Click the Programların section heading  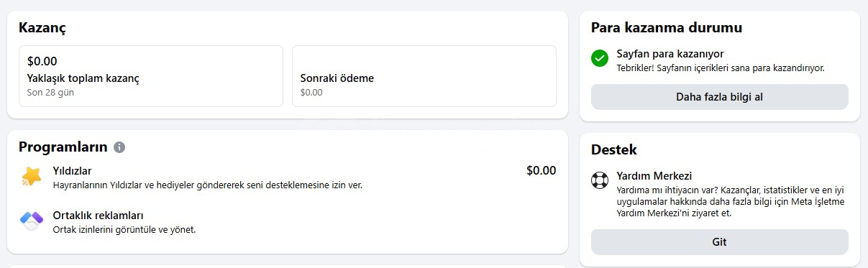pos(63,147)
